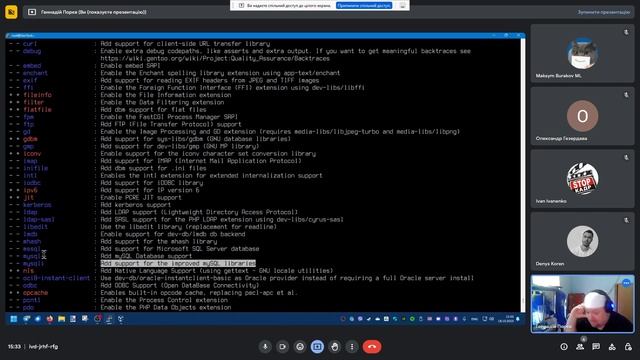
Task: Click 'Зупинити презентацію' link
Action: pos(604,12)
